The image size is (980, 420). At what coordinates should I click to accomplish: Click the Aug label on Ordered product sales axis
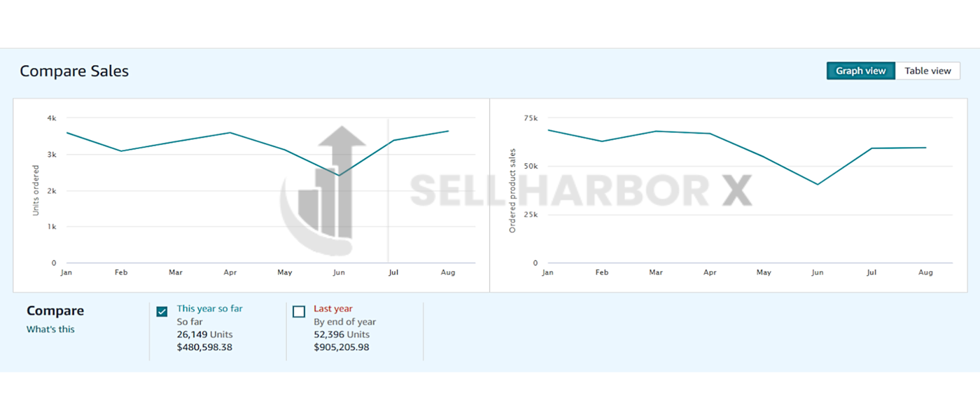(x=925, y=272)
